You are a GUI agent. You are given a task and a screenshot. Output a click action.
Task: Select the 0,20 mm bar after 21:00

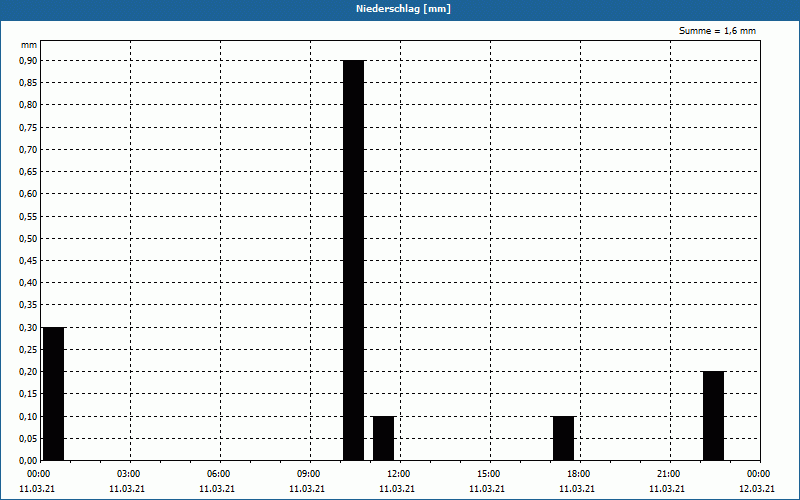tap(714, 416)
